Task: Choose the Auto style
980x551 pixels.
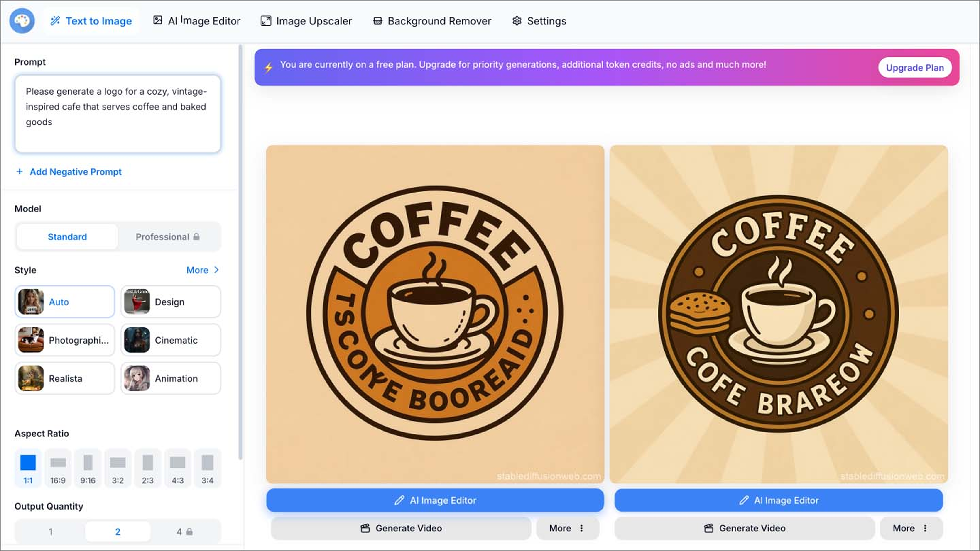Action: (x=65, y=302)
